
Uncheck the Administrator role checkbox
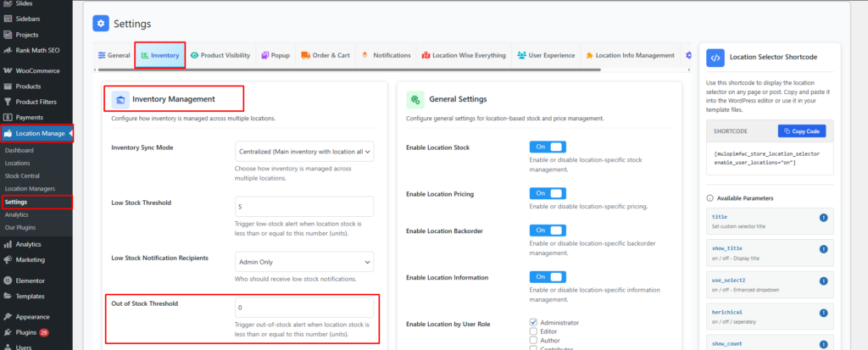tap(533, 322)
